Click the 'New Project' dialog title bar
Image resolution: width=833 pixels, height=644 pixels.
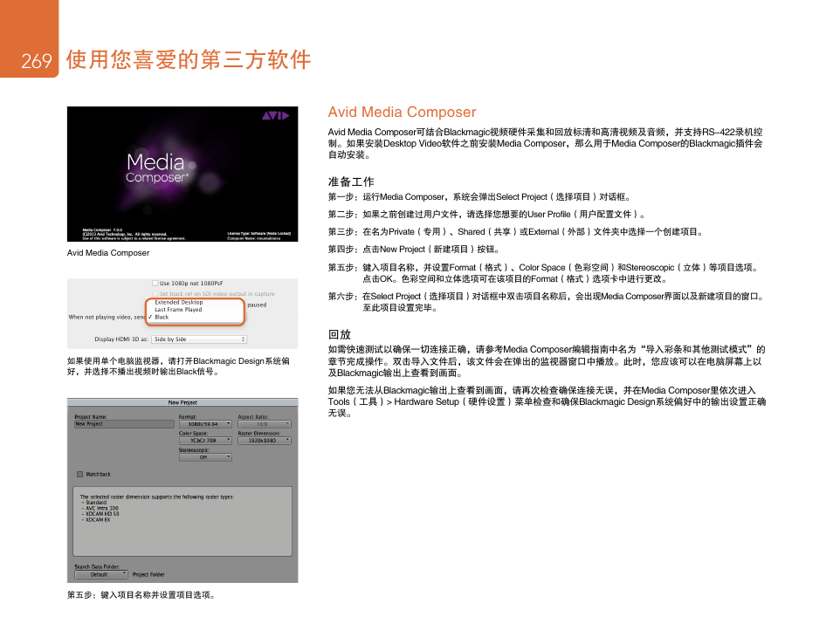(x=182, y=402)
